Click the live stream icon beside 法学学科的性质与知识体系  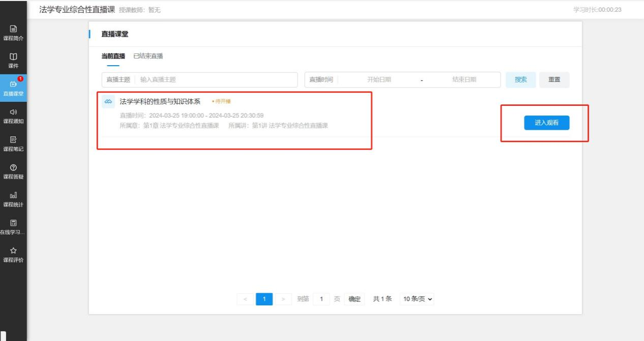pyautogui.click(x=108, y=102)
